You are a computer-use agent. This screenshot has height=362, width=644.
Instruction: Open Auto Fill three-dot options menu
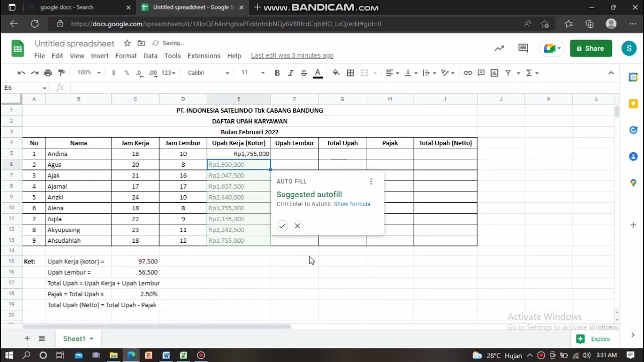[x=371, y=182]
